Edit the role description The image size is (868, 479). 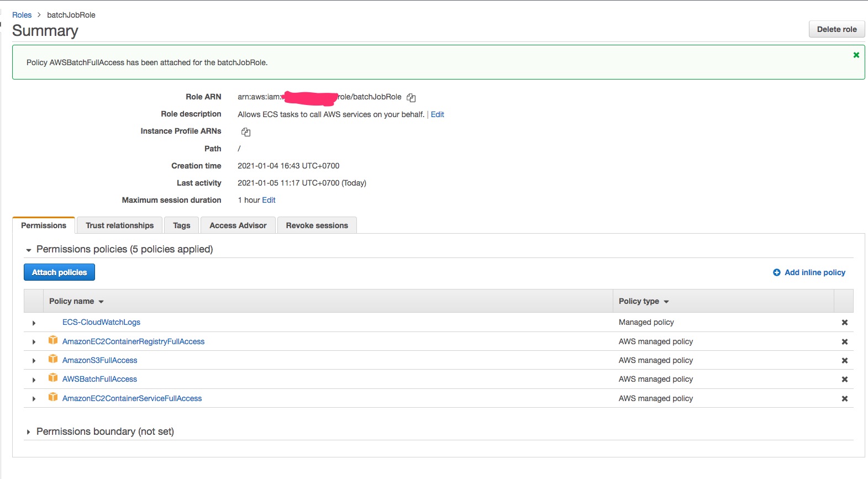click(x=438, y=114)
